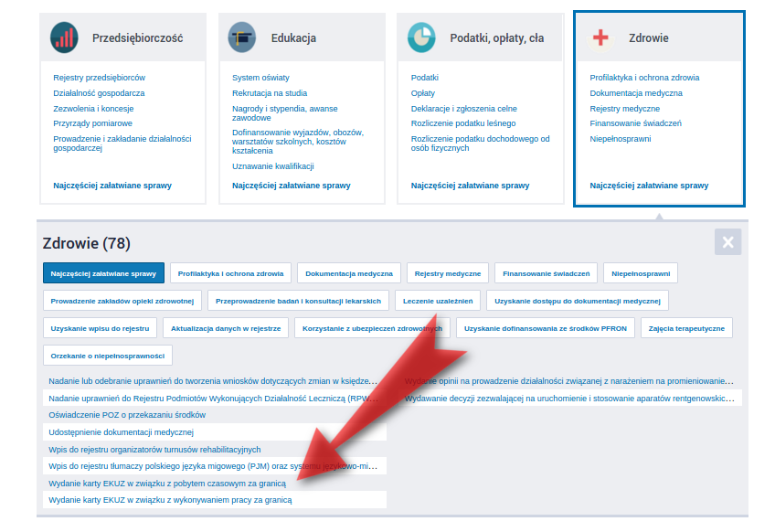Viewport: 775px width, 532px height.
Task: Select Uzyskanie wpisu do rejestru filter
Action: point(100,328)
